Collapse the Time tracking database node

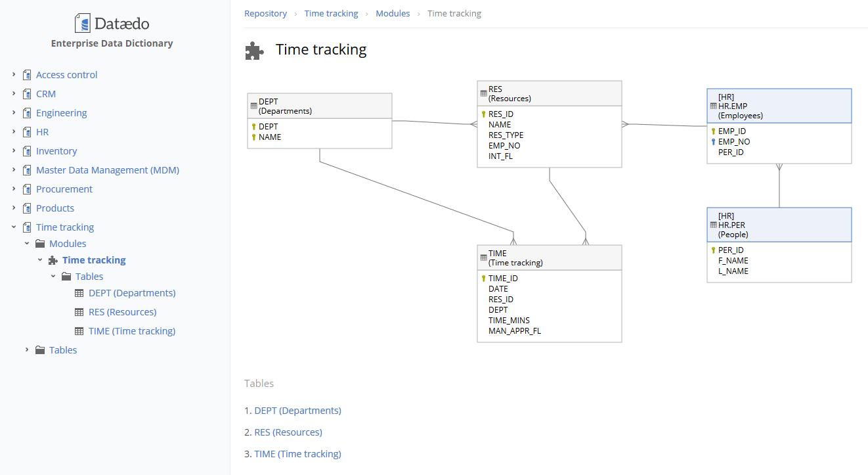tap(14, 227)
